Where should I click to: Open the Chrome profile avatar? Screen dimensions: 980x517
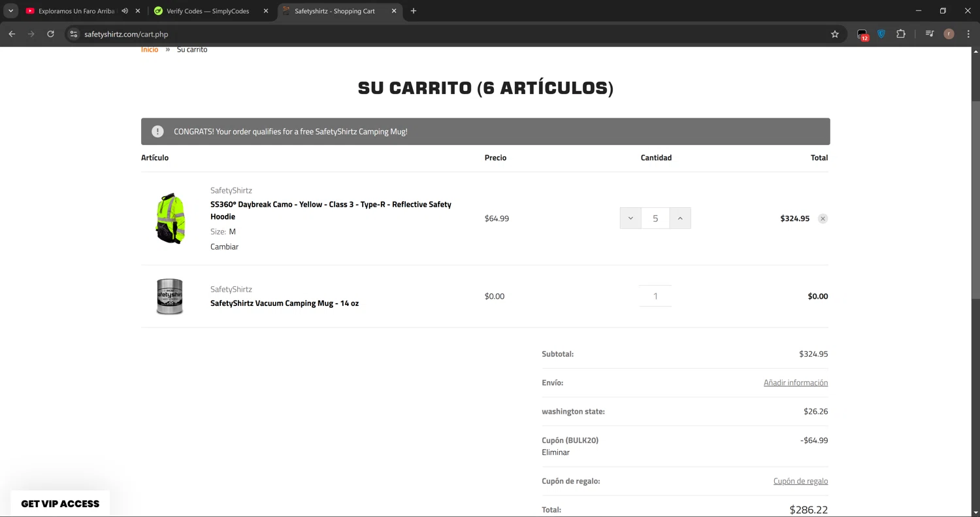[x=949, y=34]
